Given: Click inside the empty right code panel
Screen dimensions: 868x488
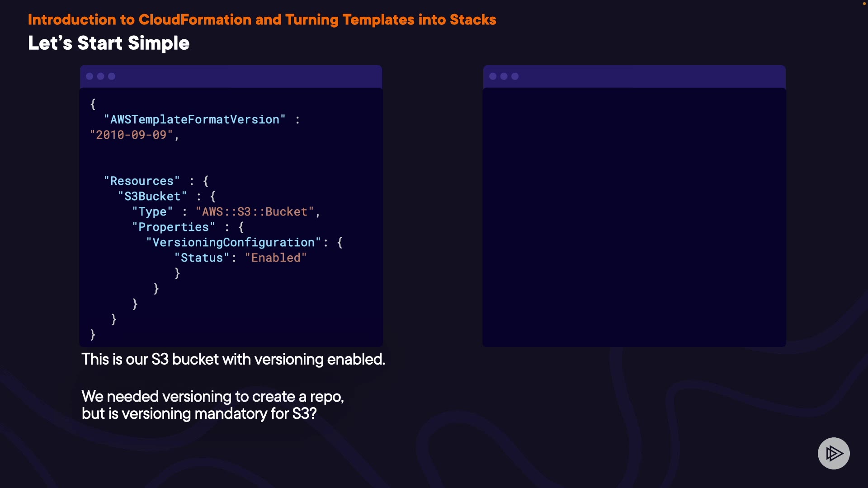Looking at the screenshot, I should pos(634,217).
